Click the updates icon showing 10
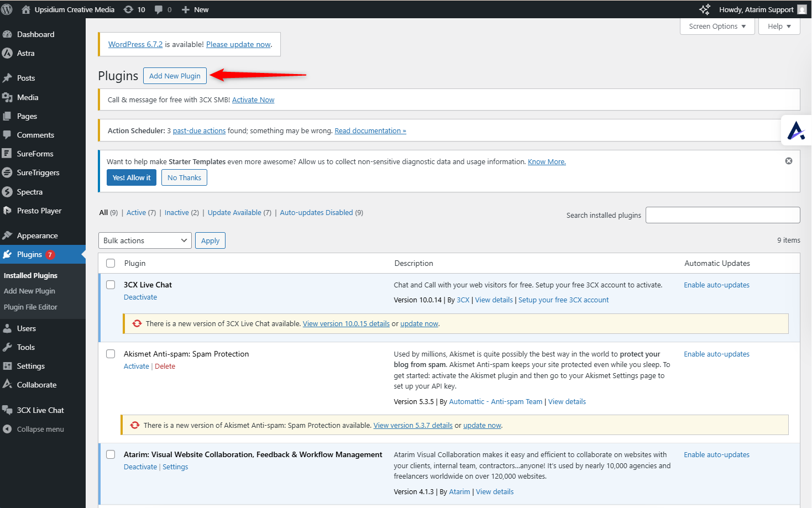Screen dimensions: 812x508 coord(128,9)
